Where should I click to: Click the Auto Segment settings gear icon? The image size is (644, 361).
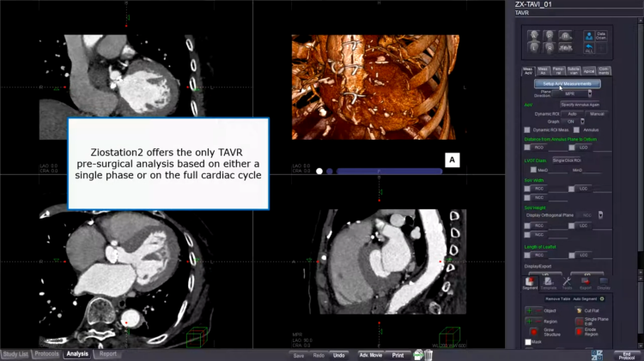pos(602,298)
